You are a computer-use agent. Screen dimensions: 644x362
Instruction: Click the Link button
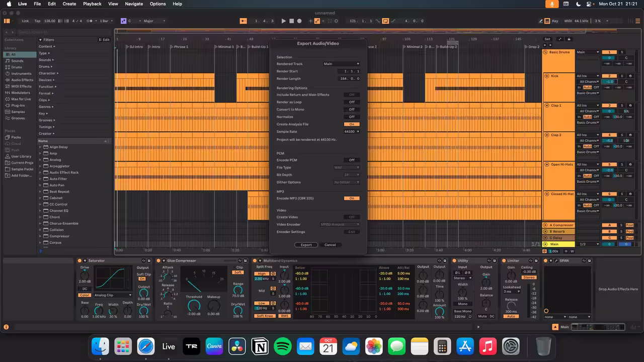tap(25, 21)
